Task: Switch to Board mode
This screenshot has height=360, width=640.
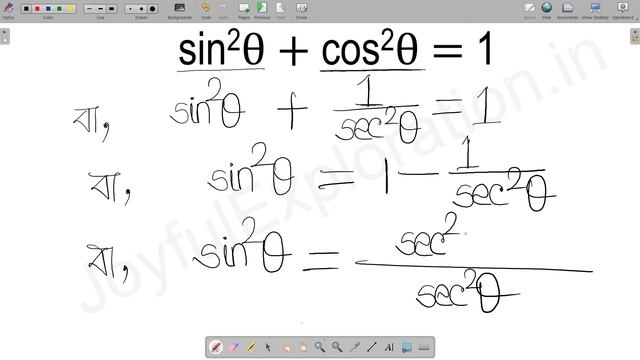Action: click(530, 10)
